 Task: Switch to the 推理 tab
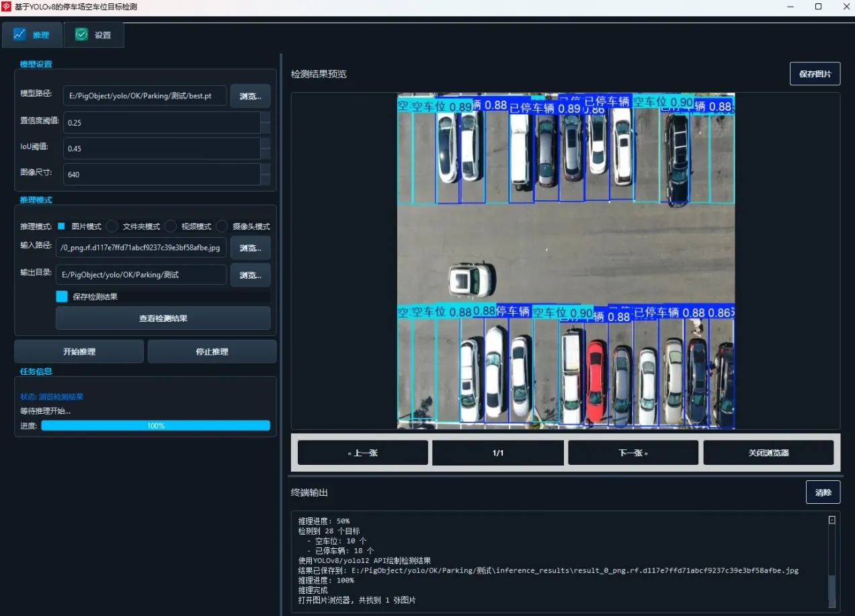(32, 35)
